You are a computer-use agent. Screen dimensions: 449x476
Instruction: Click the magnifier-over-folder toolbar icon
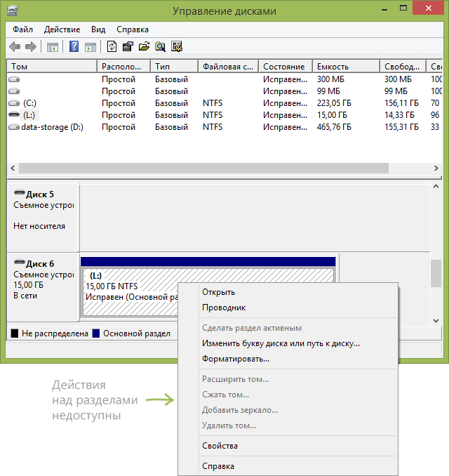point(160,46)
